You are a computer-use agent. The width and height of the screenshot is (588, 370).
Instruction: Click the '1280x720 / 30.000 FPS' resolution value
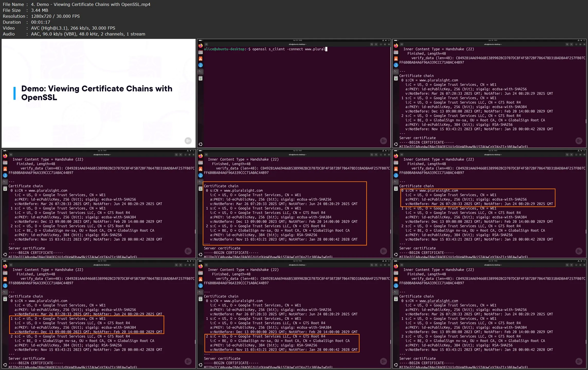pyautogui.click(x=56, y=16)
